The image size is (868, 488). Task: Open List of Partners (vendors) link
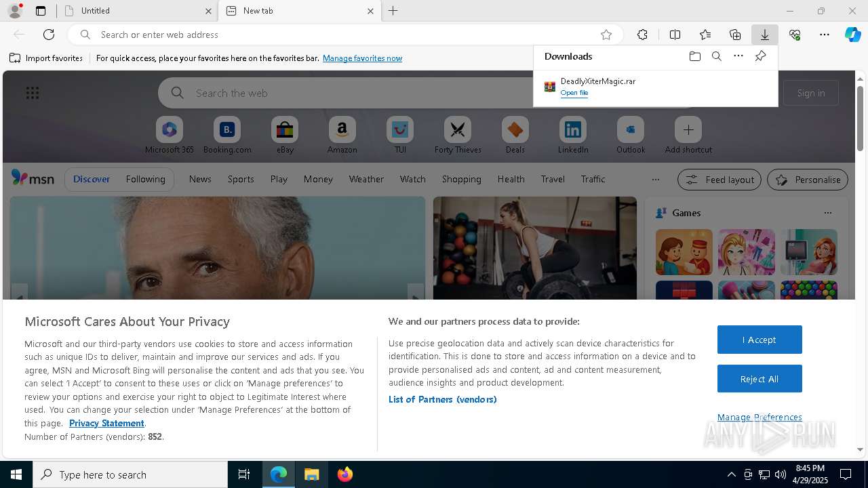coord(443,399)
